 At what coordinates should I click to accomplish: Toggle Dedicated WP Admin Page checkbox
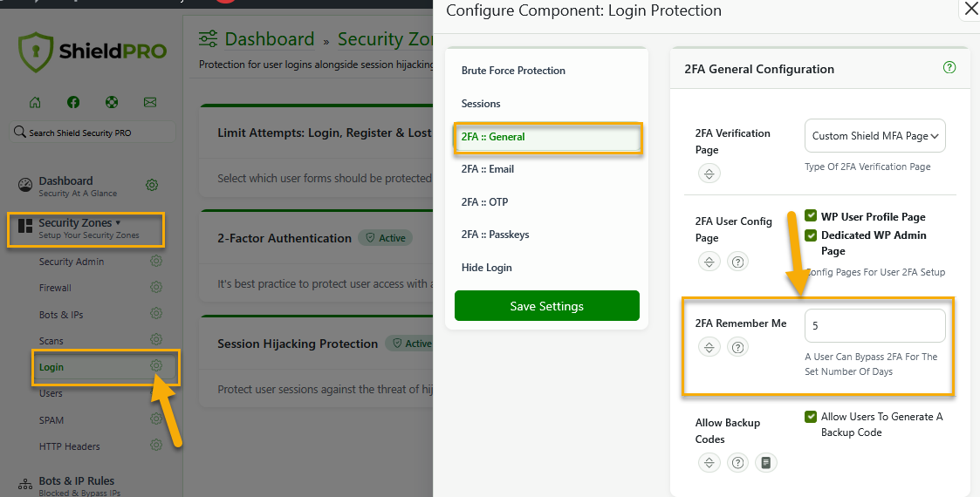(811, 235)
